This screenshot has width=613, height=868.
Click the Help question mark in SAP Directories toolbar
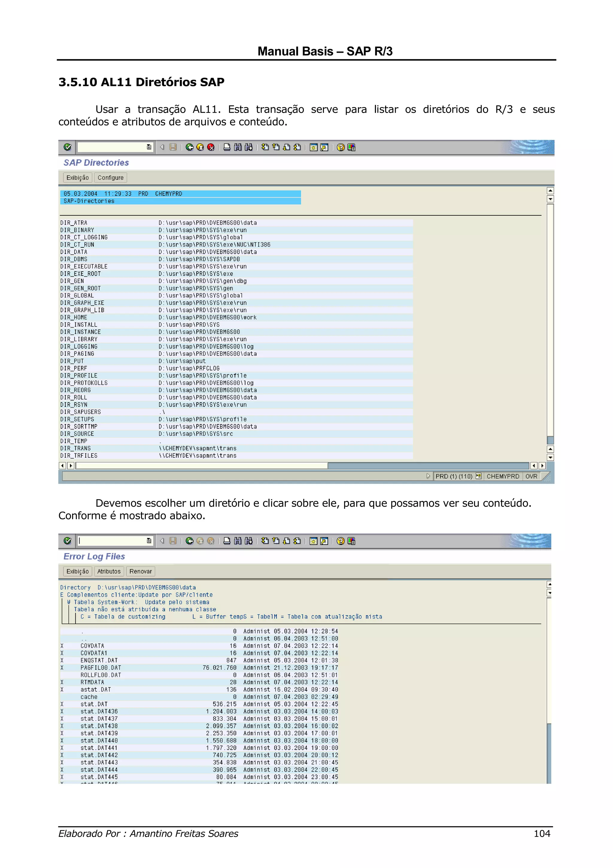pos(341,147)
